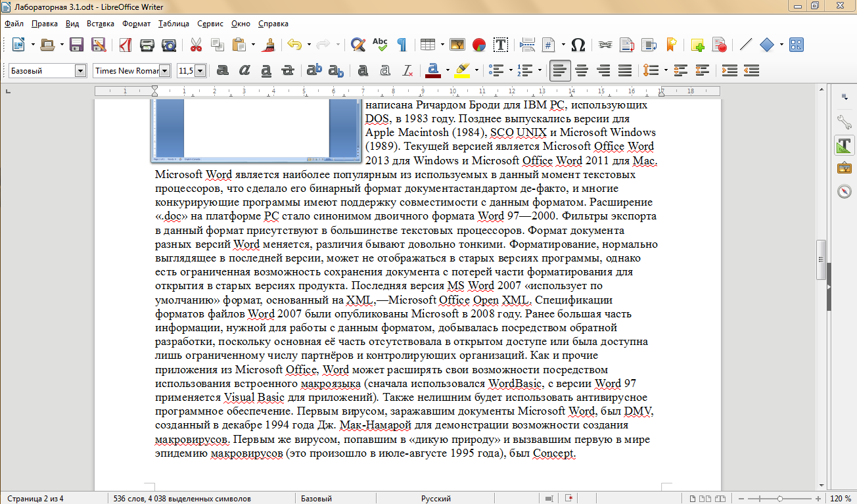The image size is (857, 504).
Task: Open the Формат menu
Action: coord(136,24)
